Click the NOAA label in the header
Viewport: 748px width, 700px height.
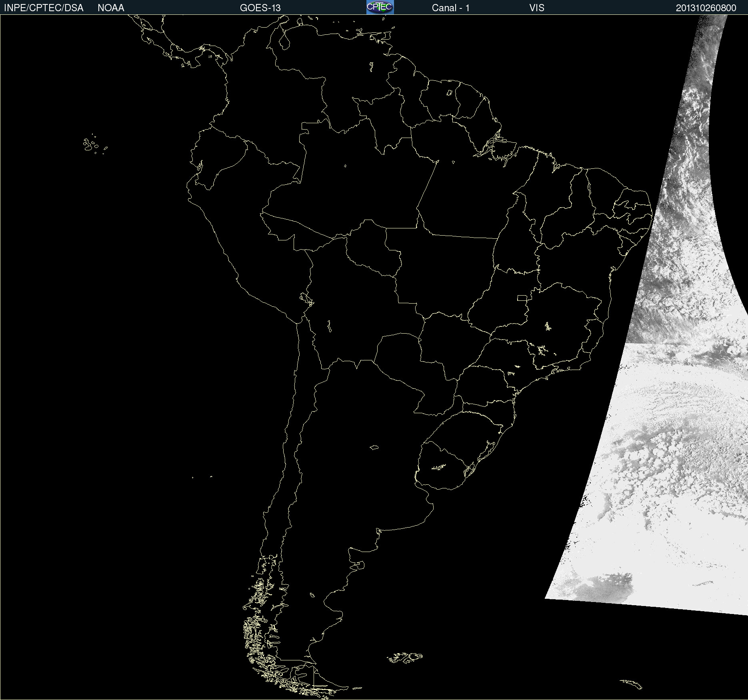111,8
